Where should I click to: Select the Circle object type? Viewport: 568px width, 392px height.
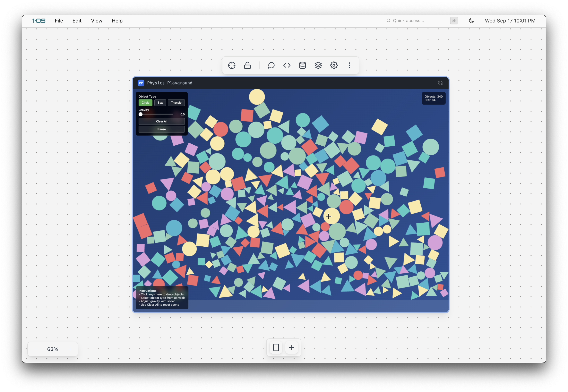(x=145, y=103)
